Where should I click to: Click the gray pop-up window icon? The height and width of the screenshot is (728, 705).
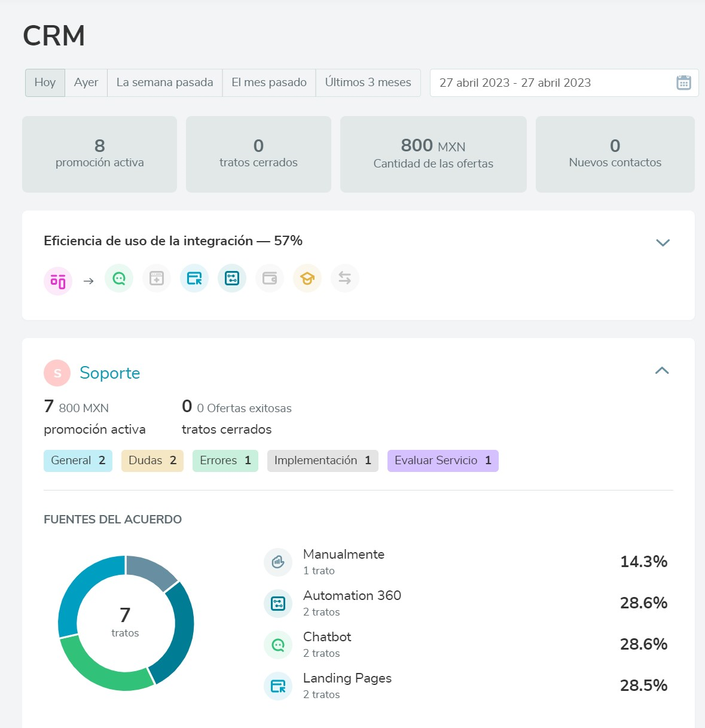[x=157, y=279]
